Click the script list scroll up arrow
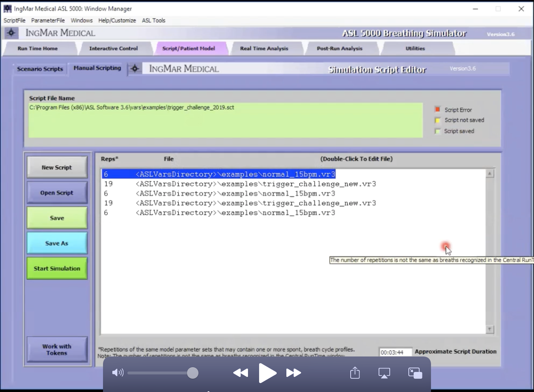534x392 pixels. (490, 174)
